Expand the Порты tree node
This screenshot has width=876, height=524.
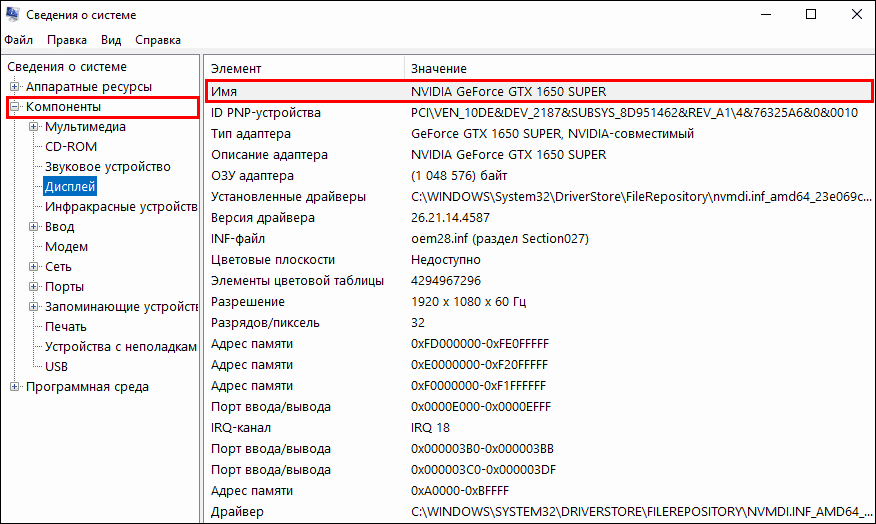[34, 287]
